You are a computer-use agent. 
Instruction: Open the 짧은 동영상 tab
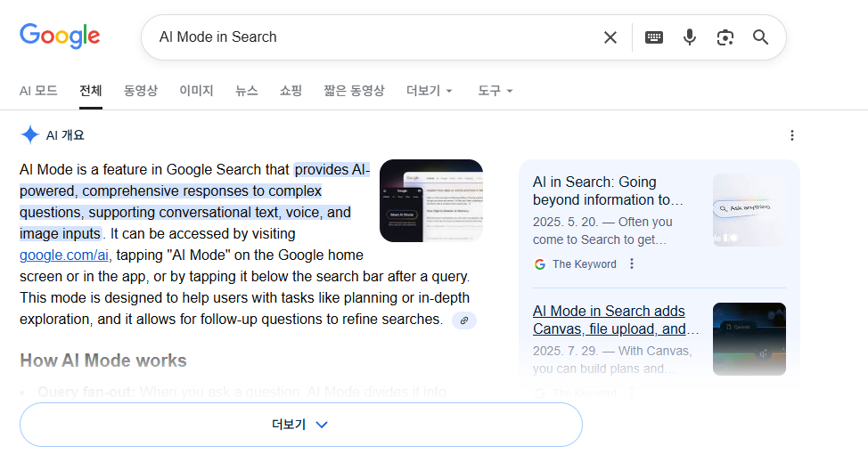coord(355,91)
